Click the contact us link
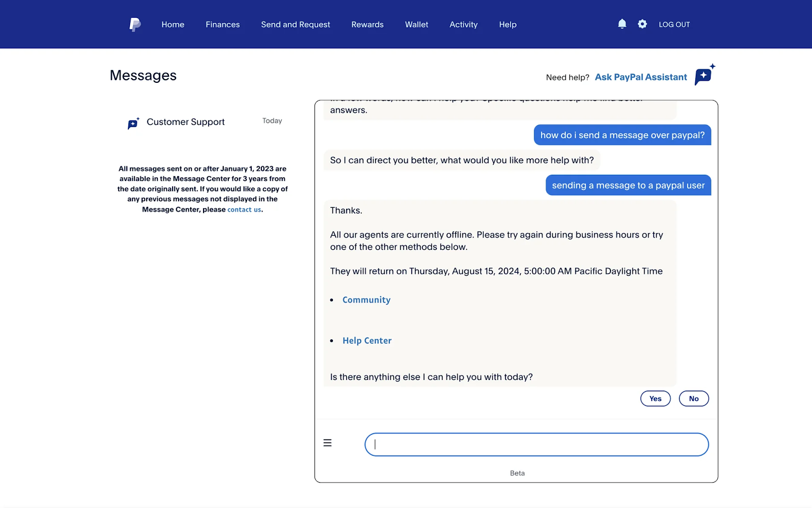The image size is (812, 508). click(244, 209)
